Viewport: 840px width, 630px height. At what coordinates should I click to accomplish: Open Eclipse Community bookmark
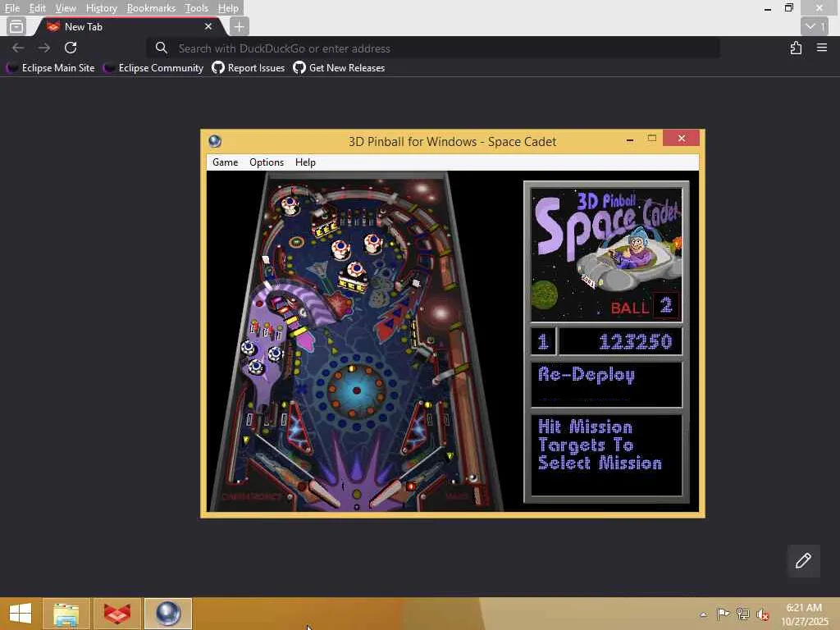[x=153, y=68]
